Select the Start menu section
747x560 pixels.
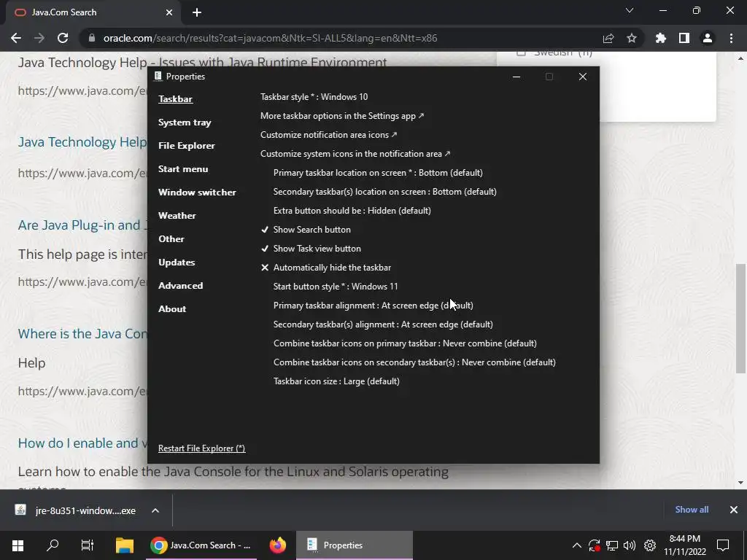183,169
